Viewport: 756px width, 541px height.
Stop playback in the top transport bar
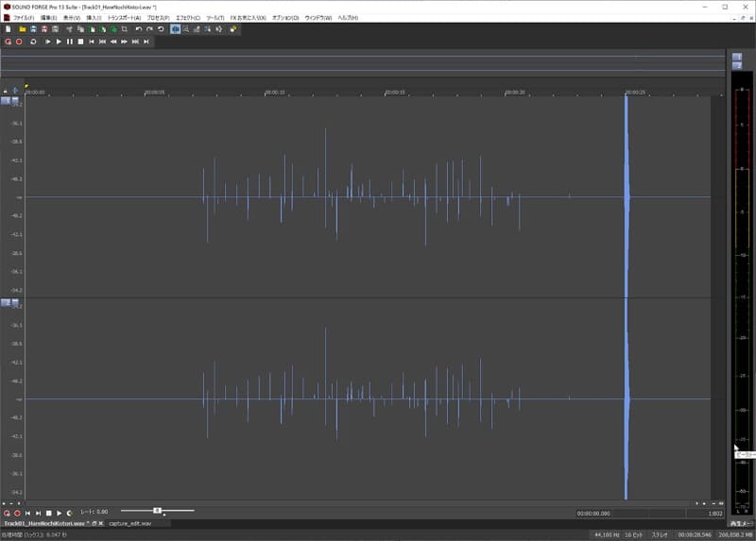pos(80,42)
